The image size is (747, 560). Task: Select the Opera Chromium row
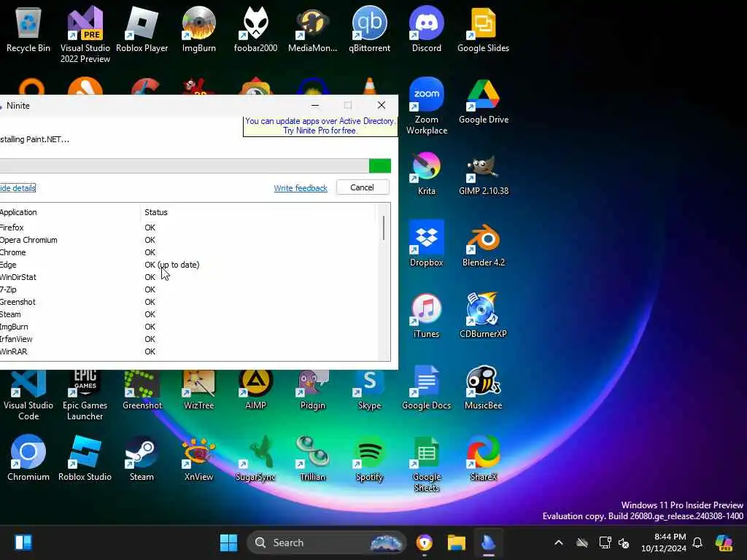pyautogui.click(x=187, y=240)
